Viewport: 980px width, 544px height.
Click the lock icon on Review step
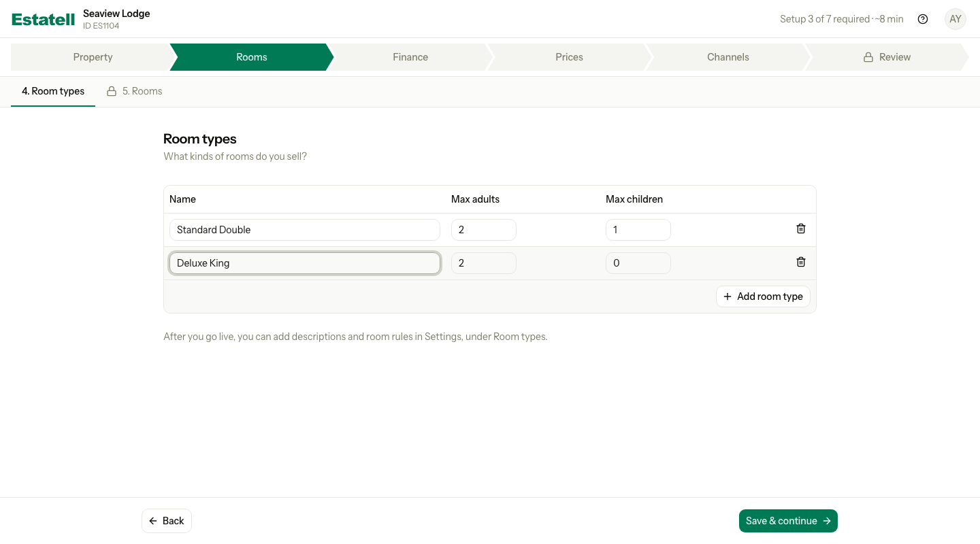868,57
